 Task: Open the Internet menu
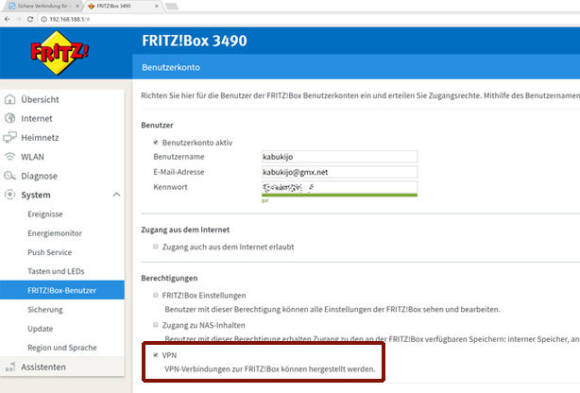(x=37, y=118)
